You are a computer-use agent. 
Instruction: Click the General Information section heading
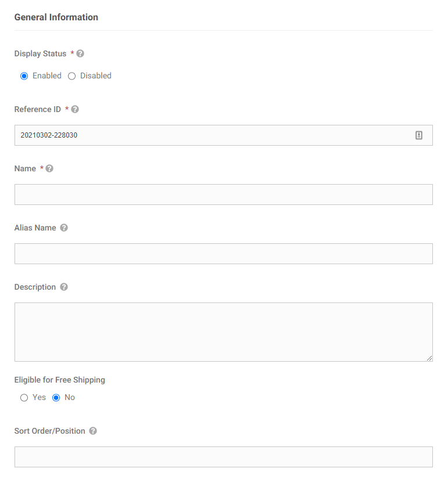click(56, 17)
